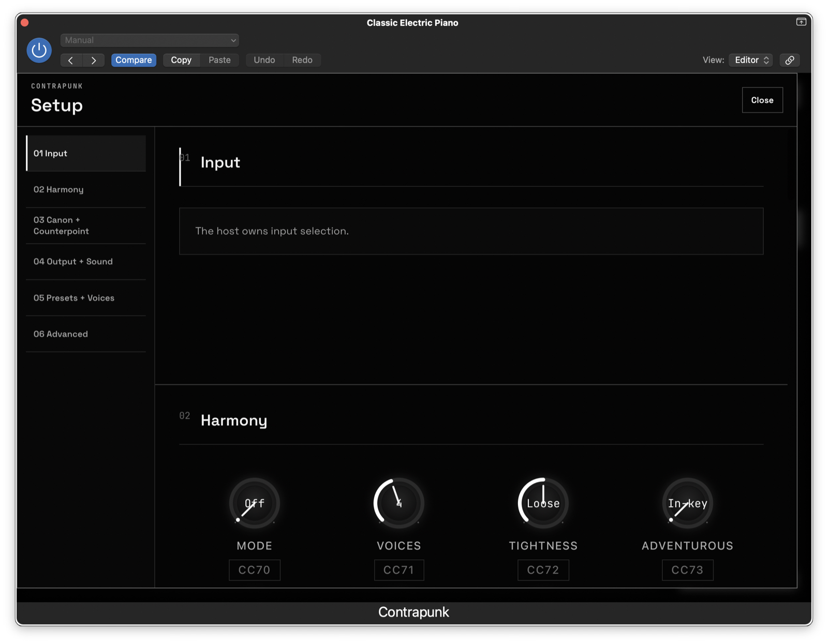Click the Paste button
The image size is (828, 644).
[x=219, y=60]
